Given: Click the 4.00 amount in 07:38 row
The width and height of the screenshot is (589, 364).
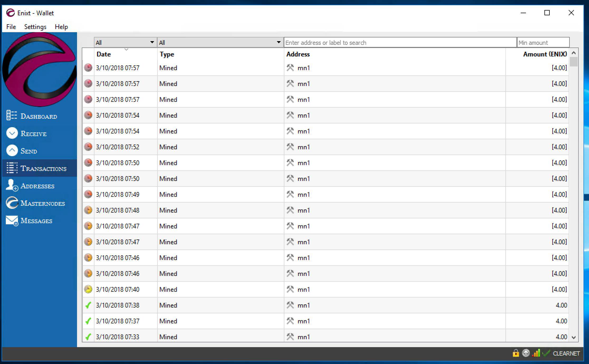Looking at the screenshot, I should (x=561, y=305).
